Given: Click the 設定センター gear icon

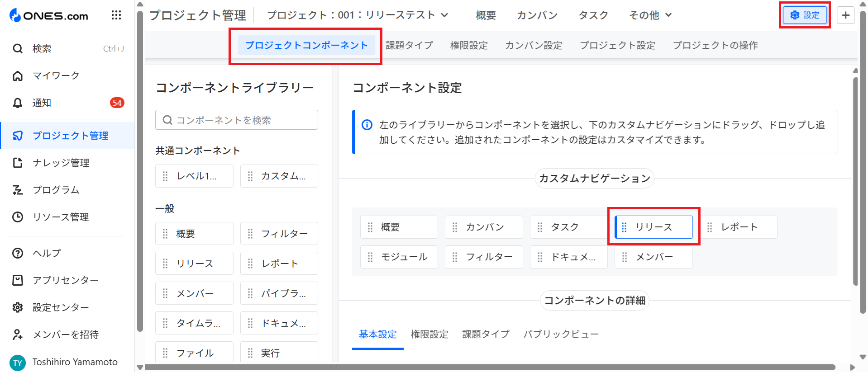Looking at the screenshot, I should click(18, 307).
